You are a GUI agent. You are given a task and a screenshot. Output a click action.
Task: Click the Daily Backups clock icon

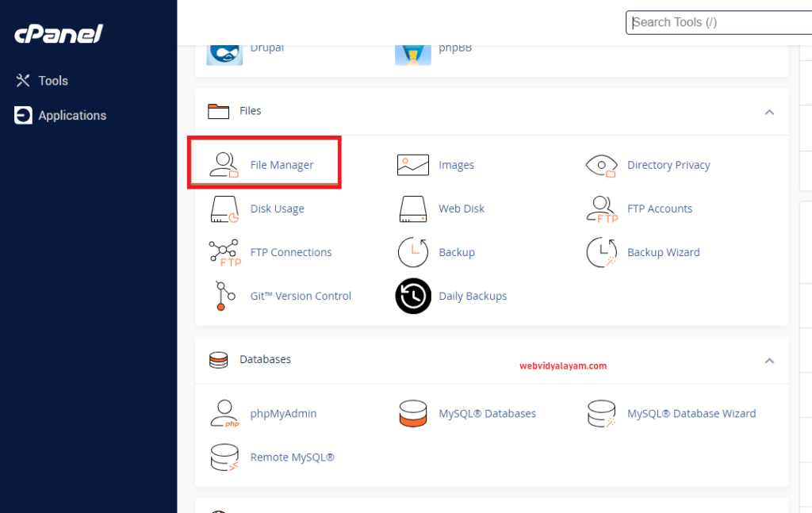(x=412, y=296)
